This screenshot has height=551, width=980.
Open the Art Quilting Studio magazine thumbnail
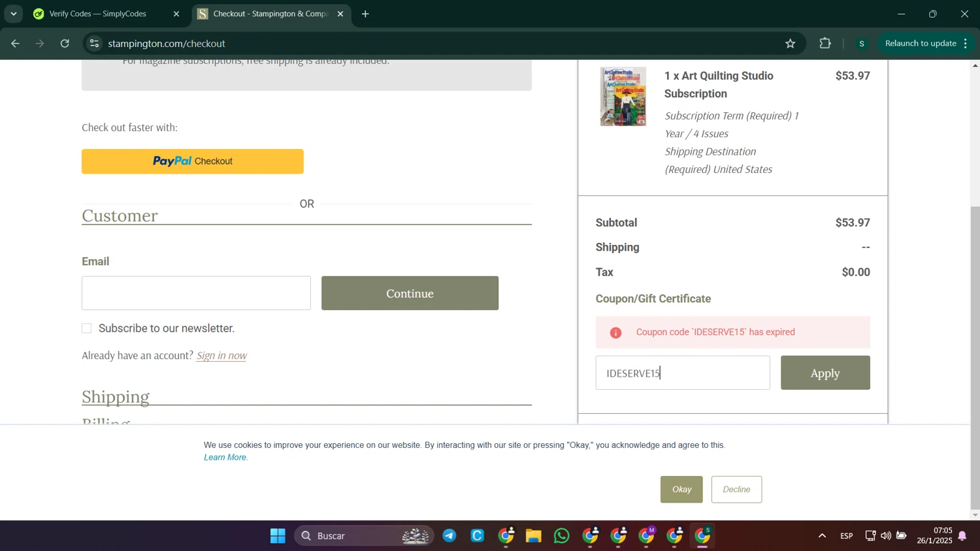click(x=623, y=96)
